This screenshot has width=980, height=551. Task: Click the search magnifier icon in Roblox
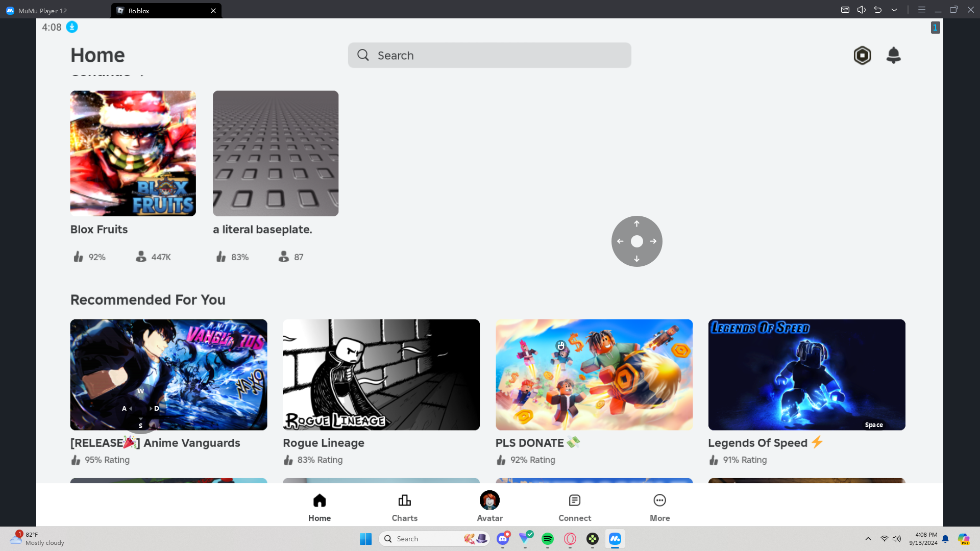(x=363, y=55)
